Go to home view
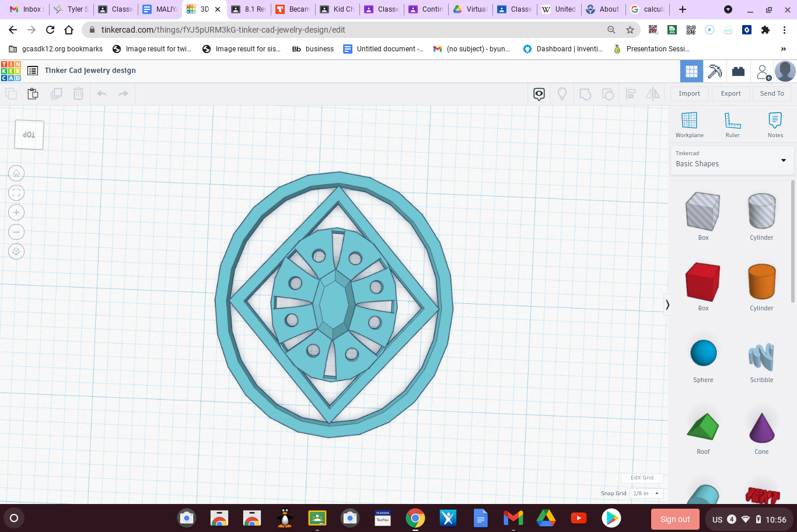The height and width of the screenshot is (532, 797). [16, 173]
